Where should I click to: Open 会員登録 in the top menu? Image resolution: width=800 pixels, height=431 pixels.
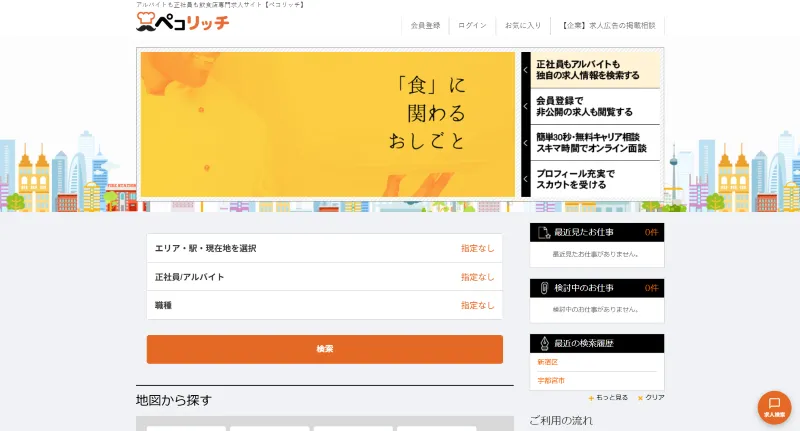pyautogui.click(x=426, y=26)
